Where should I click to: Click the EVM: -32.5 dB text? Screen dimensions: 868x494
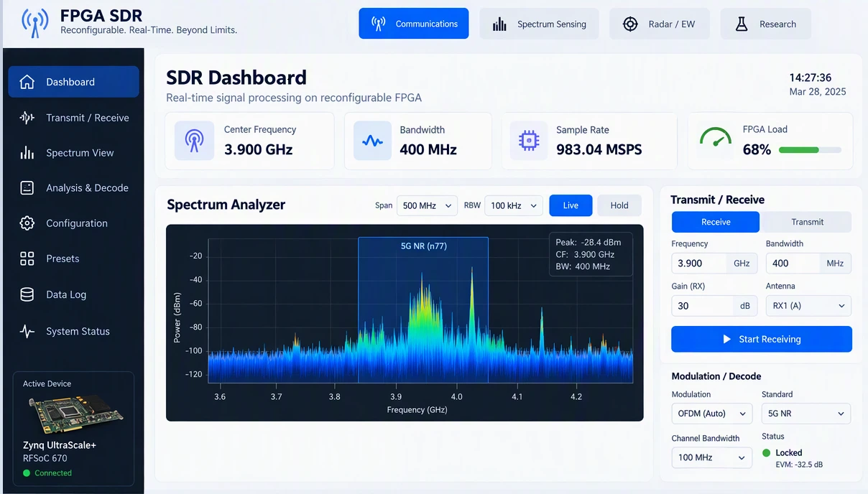pos(799,465)
